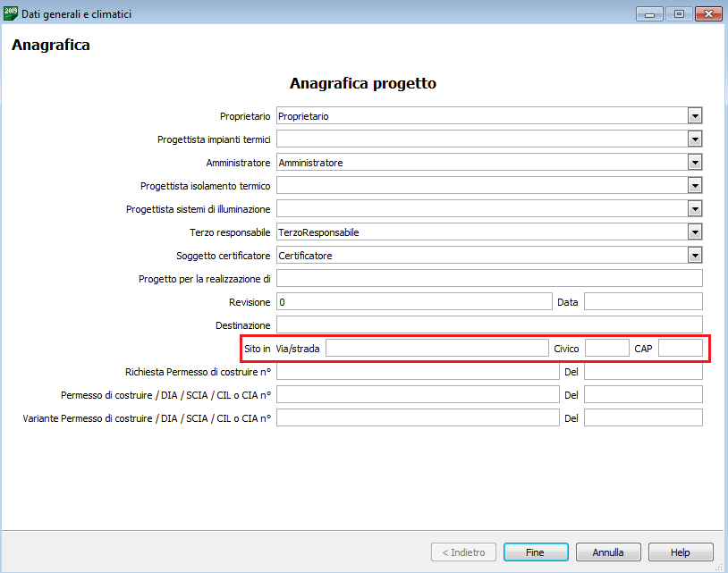This screenshot has height=573, width=728.
Task: Focus the Via/strada address field
Action: tap(436, 349)
